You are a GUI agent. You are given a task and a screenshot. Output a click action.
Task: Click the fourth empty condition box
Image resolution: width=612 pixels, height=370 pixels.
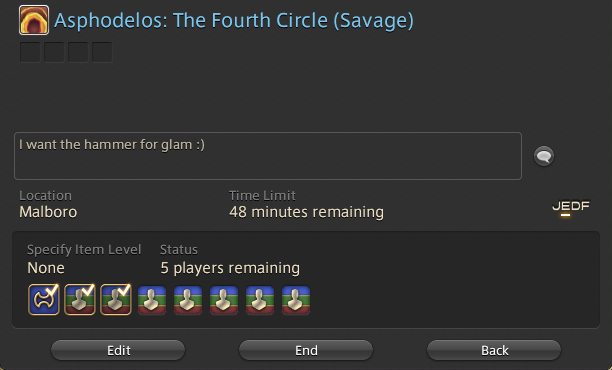pyautogui.click(x=102, y=52)
